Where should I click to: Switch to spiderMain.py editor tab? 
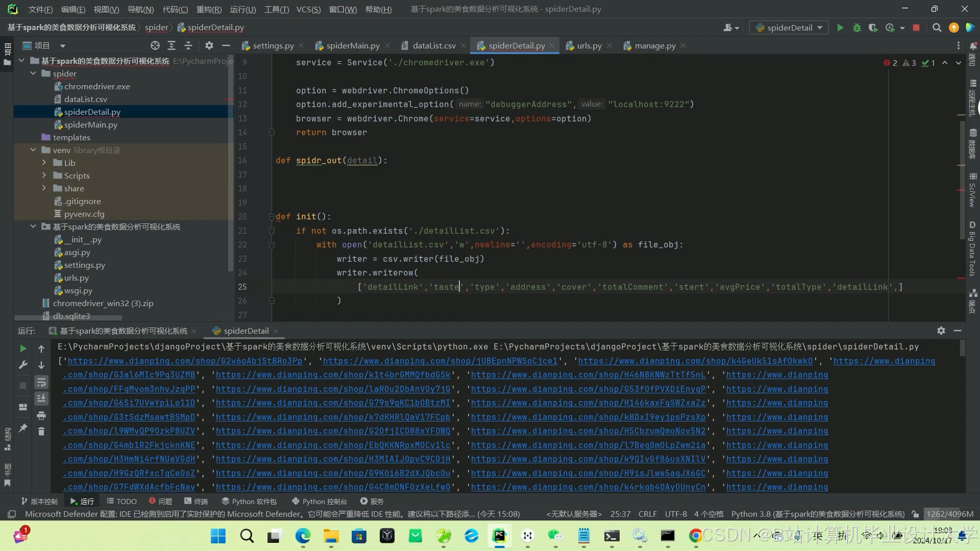[352, 46]
